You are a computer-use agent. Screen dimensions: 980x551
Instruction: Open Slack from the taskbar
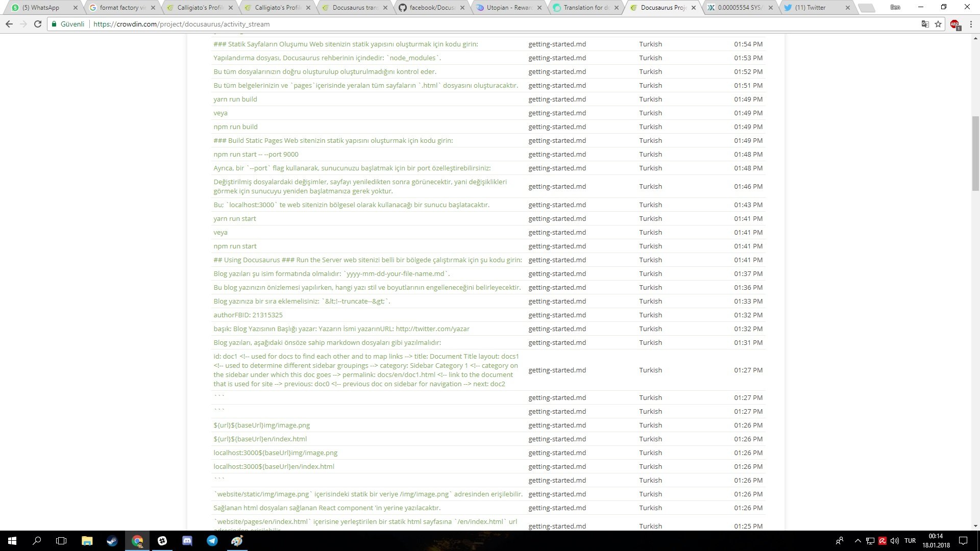[x=162, y=541]
